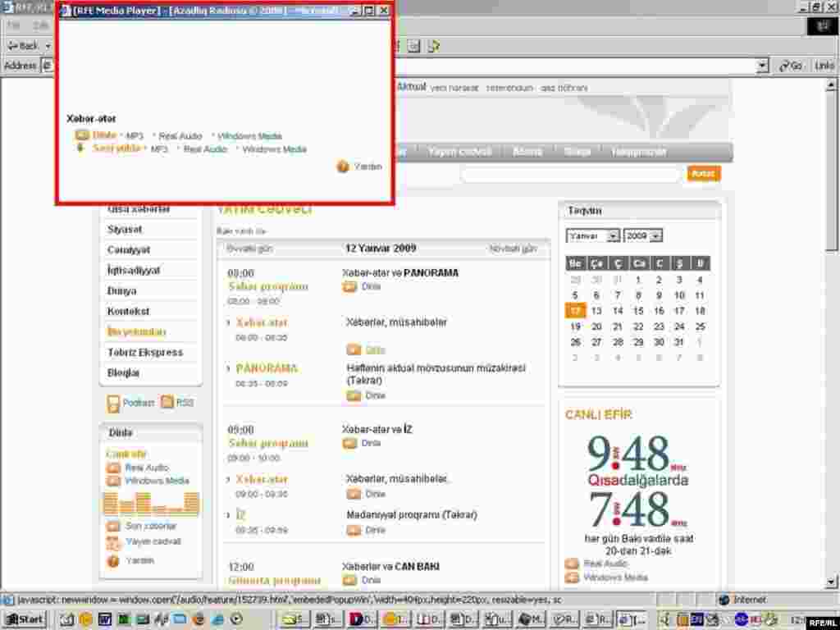
Task: Select Təbriz Ekspress in the left menu
Action: [x=145, y=353]
